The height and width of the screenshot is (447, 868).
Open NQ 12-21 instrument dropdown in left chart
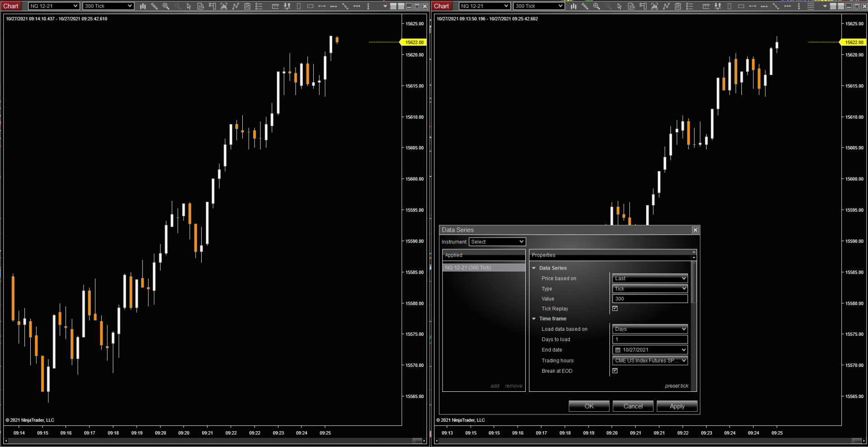pos(54,6)
